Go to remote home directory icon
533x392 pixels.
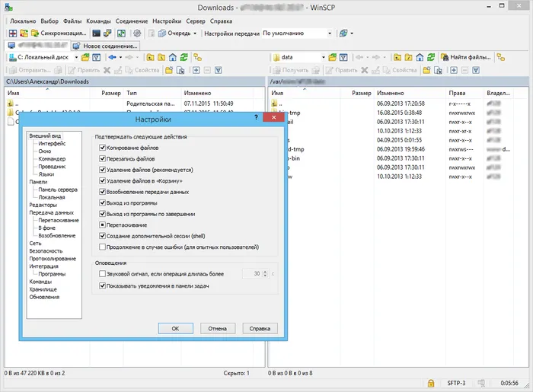pyautogui.click(x=420, y=57)
